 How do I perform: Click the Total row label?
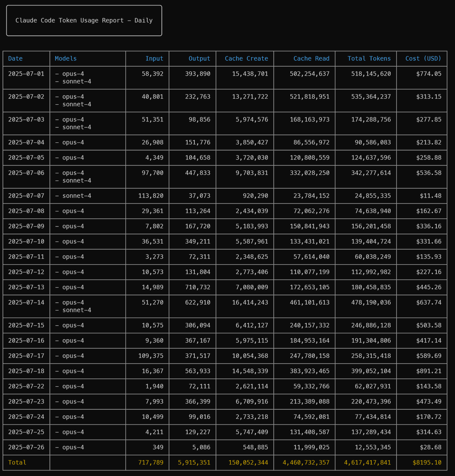pos(17,463)
